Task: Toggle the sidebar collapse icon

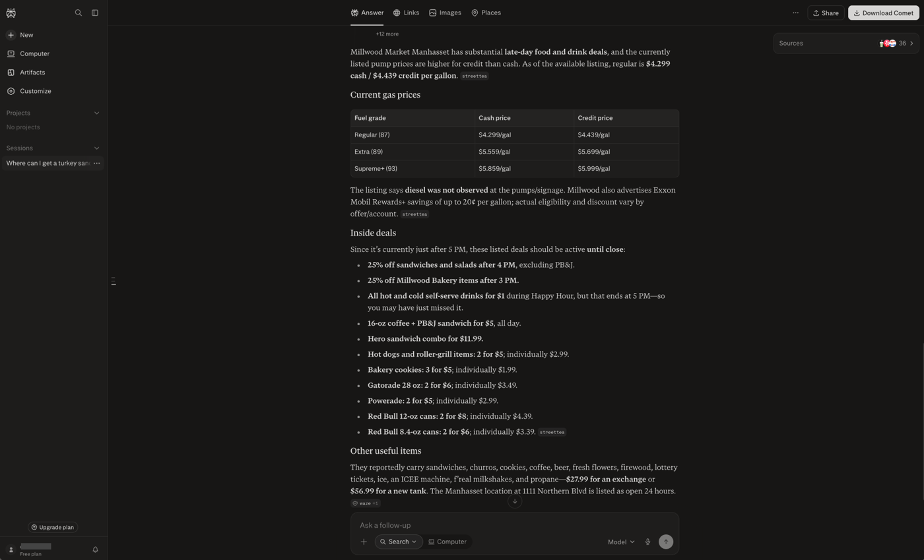Action: [x=95, y=13]
